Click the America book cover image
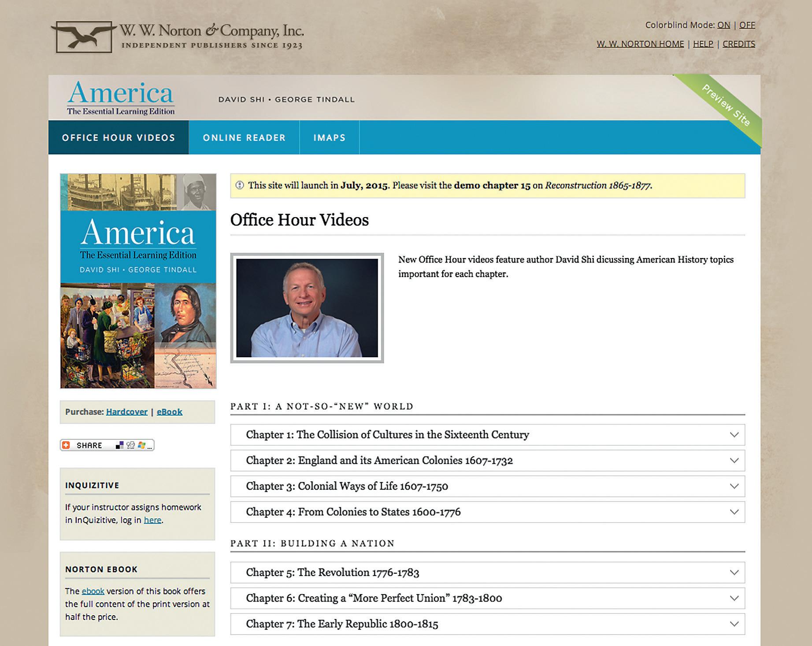Image resolution: width=812 pixels, height=646 pixels. pos(138,281)
